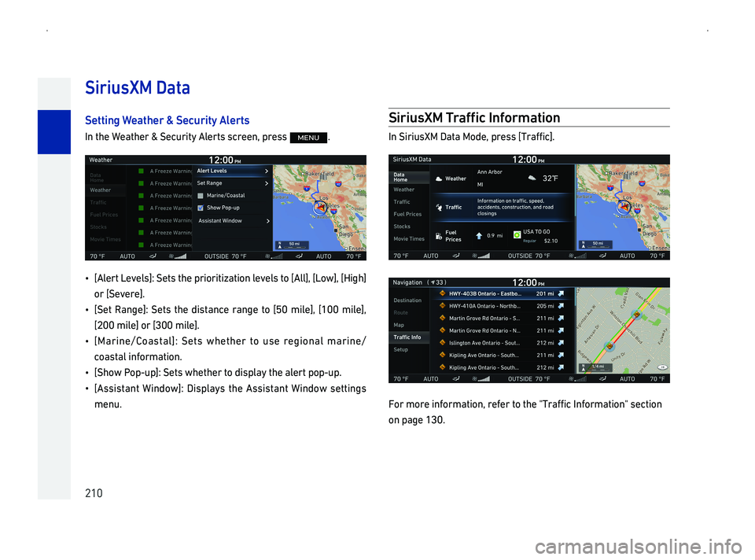Click the GPS satellite count 33 indicator
The width and height of the screenshot is (755, 560).
(x=438, y=282)
